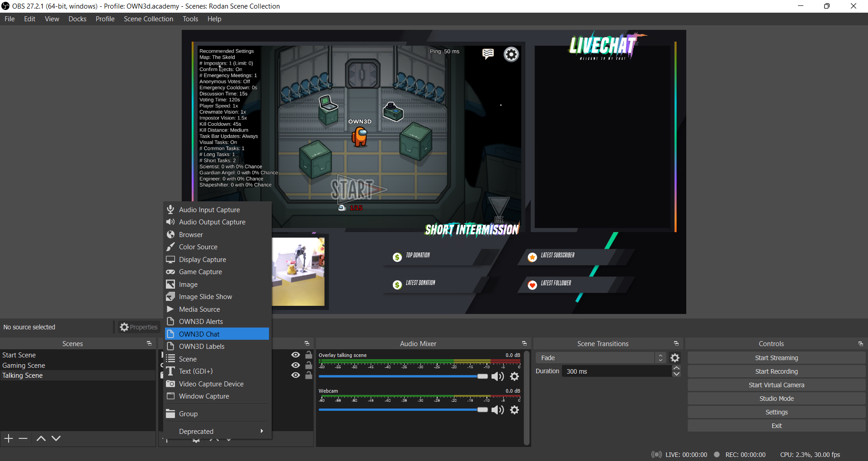
Task: Open the Scene Collection menu
Action: pos(148,19)
